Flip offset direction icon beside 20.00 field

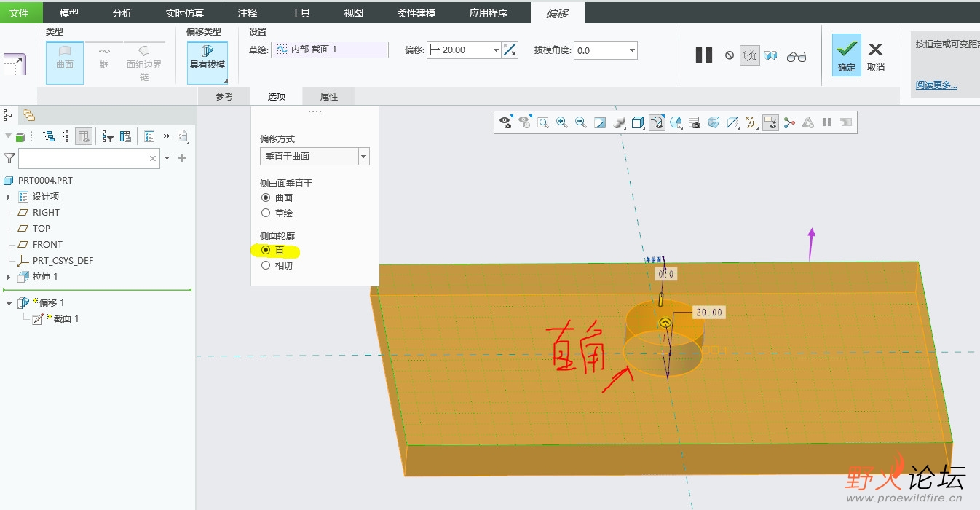point(510,50)
